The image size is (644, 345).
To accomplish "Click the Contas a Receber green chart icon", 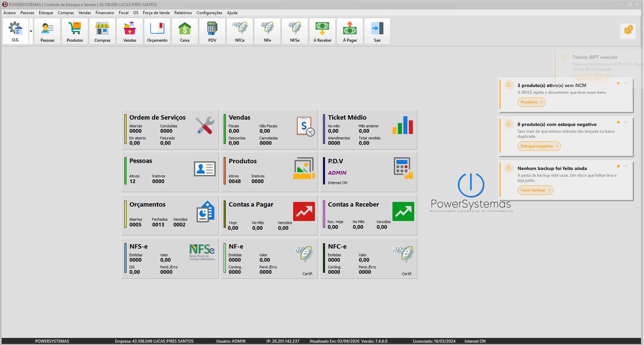I will [403, 211].
